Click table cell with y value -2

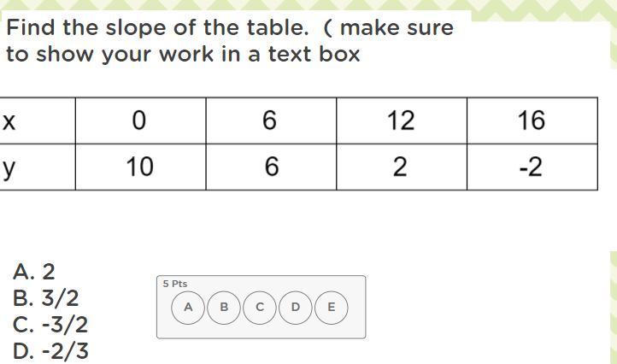tap(532, 167)
